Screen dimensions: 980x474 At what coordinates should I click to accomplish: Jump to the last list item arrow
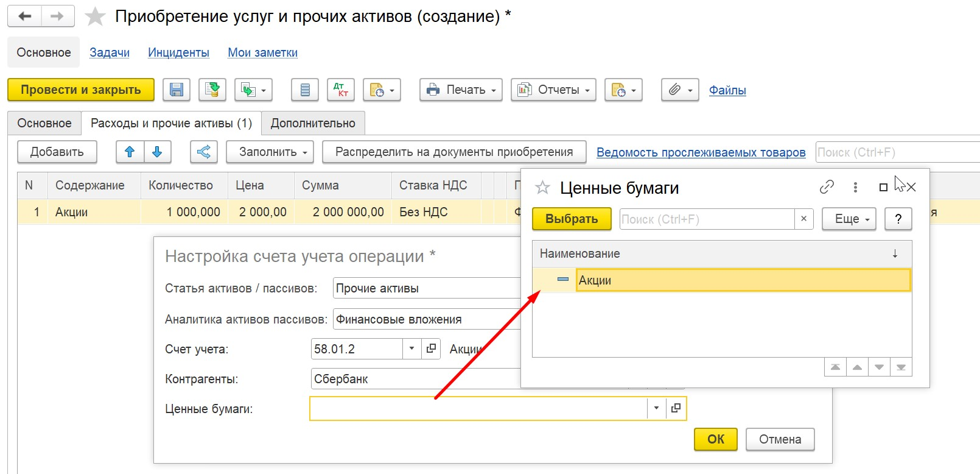tap(901, 367)
